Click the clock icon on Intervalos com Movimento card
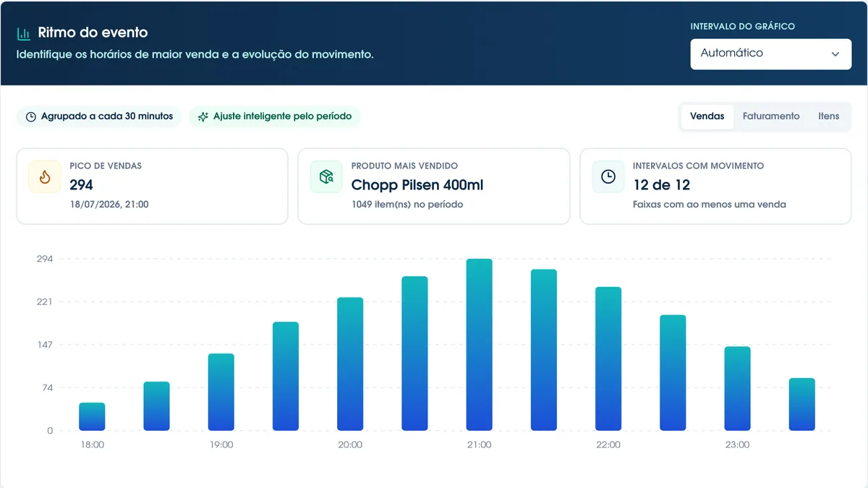The width and height of the screenshot is (868, 488). [x=608, y=177]
